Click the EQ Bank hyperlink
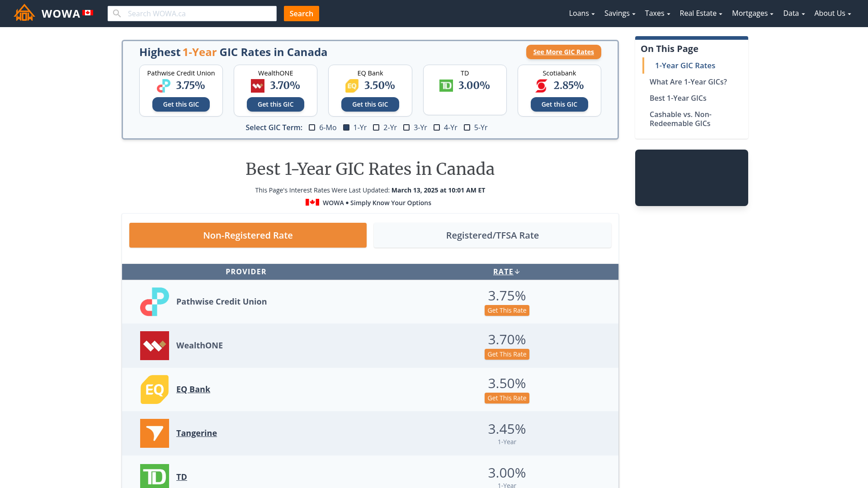The height and width of the screenshot is (488, 868). point(193,389)
